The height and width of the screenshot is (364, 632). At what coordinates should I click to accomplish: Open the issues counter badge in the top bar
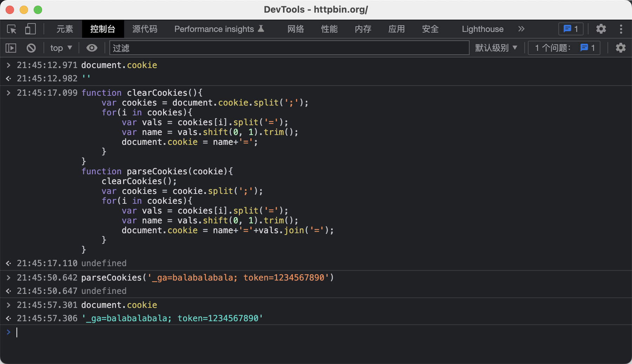tap(571, 29)
